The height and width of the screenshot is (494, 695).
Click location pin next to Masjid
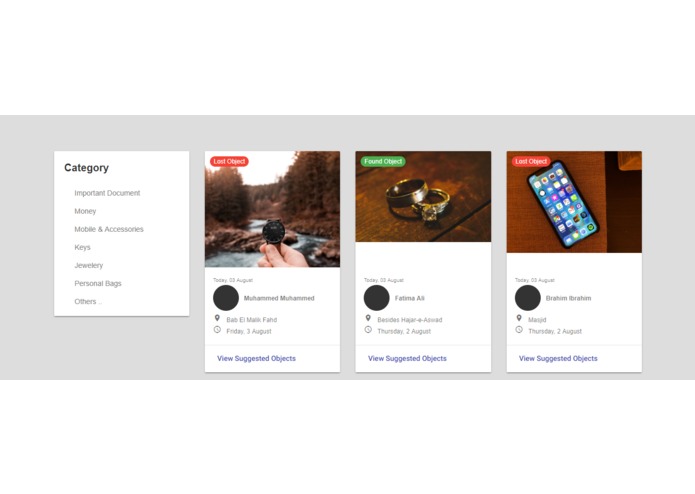point(519,318)
